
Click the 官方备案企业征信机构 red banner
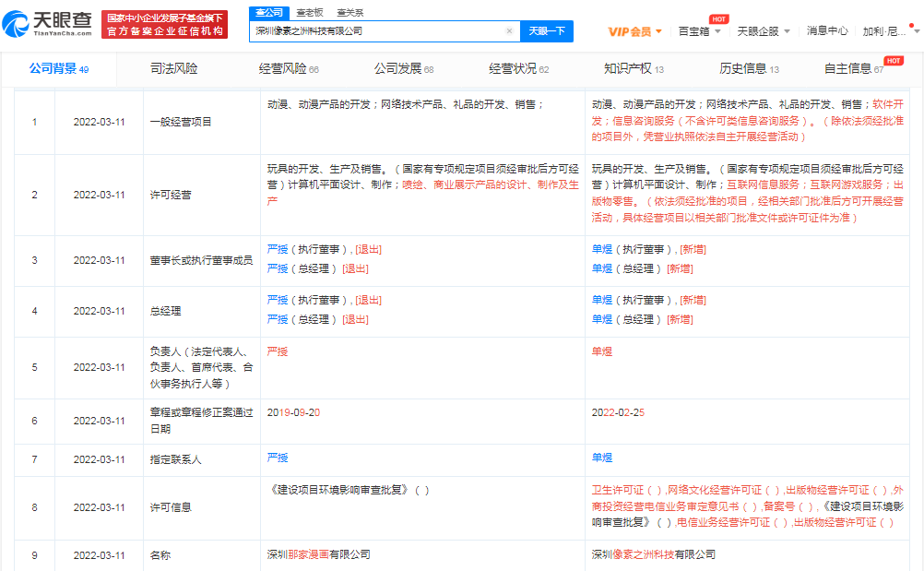click(x=164, y=24)
